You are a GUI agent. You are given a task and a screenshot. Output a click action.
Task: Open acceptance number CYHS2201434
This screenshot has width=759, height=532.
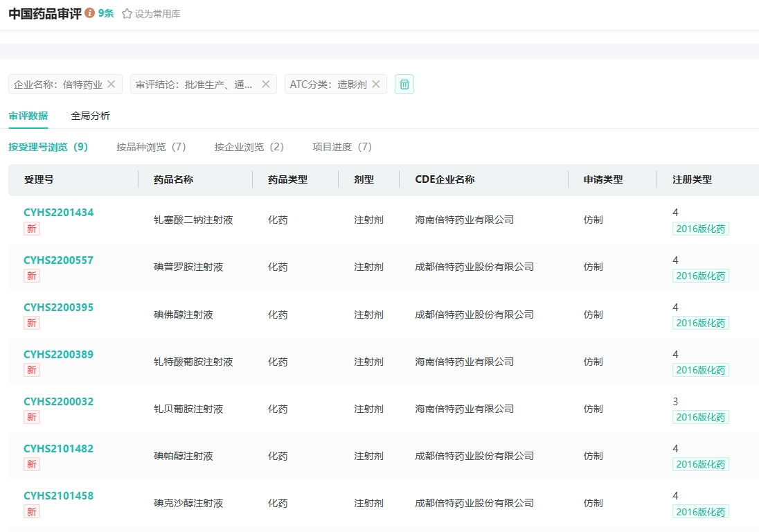point(58,213)
